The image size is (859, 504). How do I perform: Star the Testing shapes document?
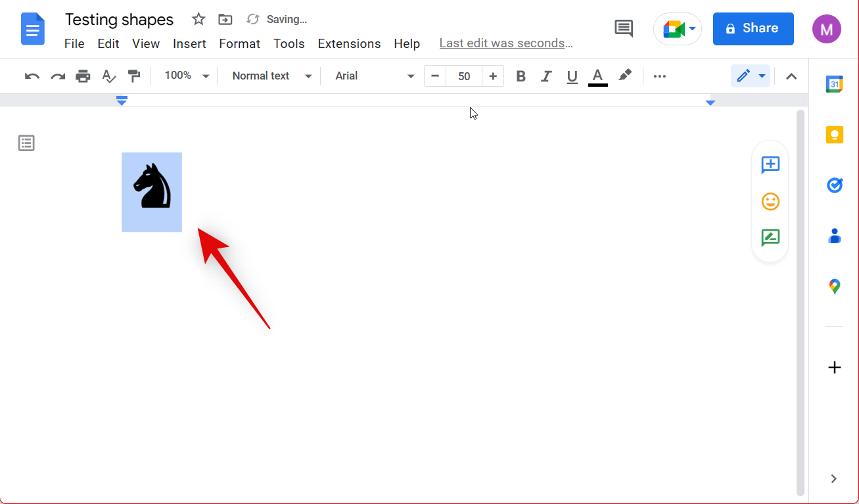click(198, 20)
